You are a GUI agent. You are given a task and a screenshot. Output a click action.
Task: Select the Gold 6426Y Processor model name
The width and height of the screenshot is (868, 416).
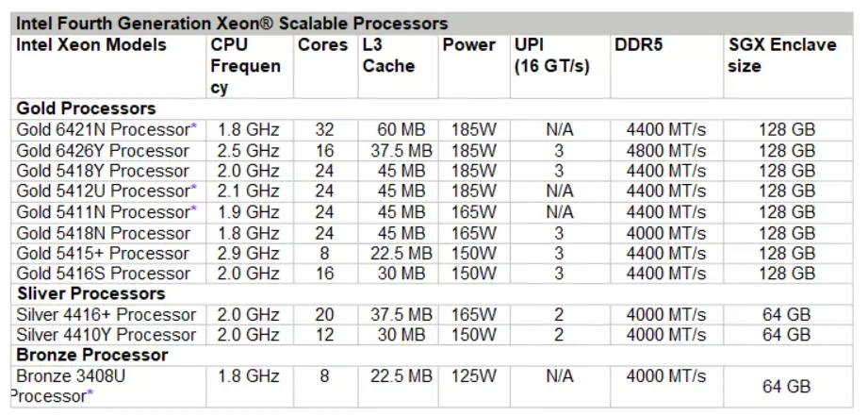click(x=103, y=151)
